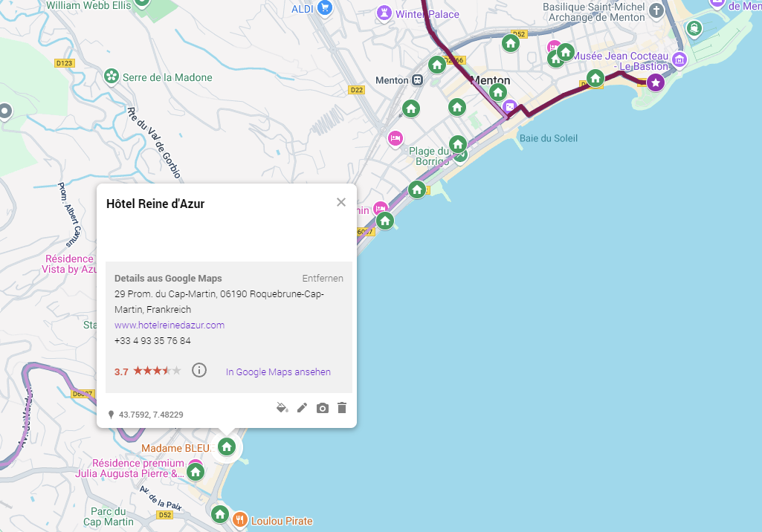Delete the place with the trash icon
This screenshot has width=762, height=532.
[342, 408]
